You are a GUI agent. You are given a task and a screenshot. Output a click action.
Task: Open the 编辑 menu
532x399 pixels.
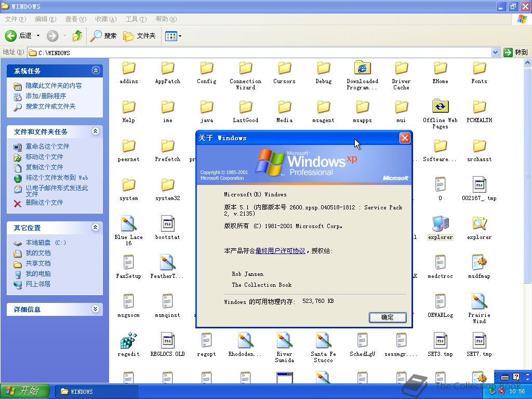(x=46, y=19)
